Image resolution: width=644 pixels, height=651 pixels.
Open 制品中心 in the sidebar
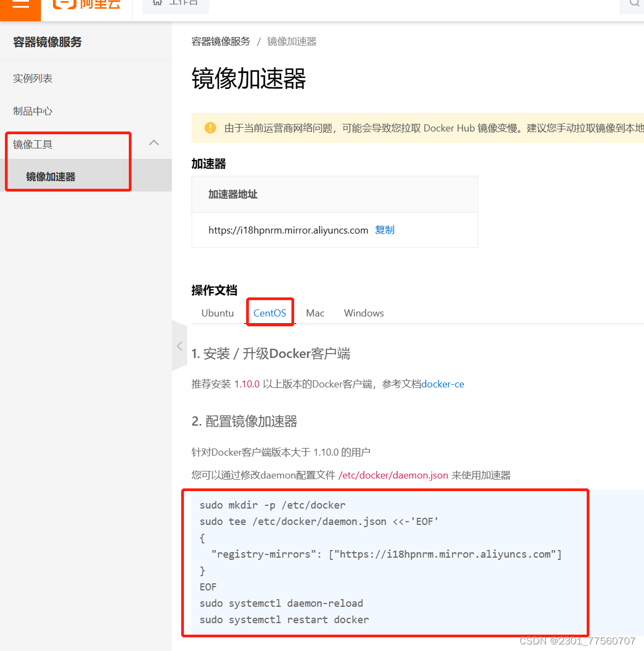pos(32,111)
